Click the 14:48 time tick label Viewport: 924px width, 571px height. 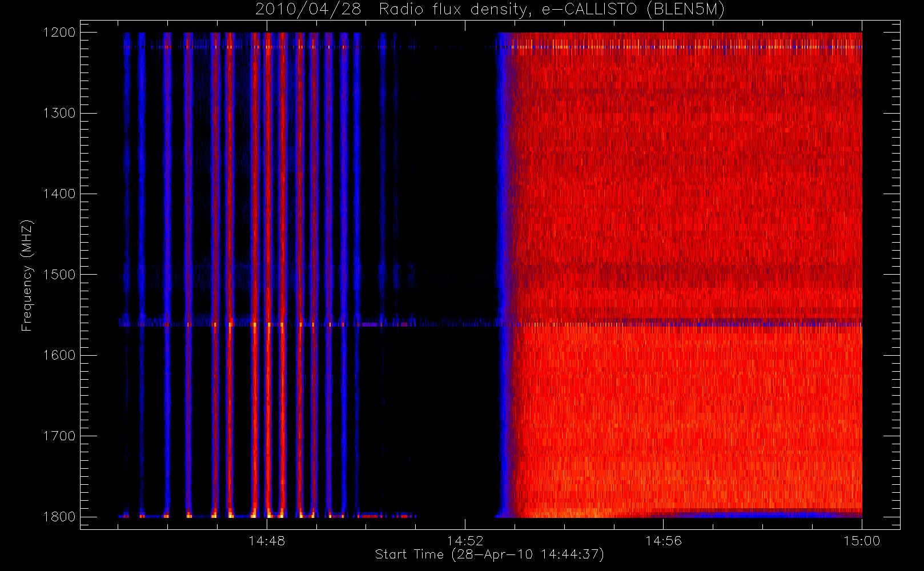click(267, 541)
